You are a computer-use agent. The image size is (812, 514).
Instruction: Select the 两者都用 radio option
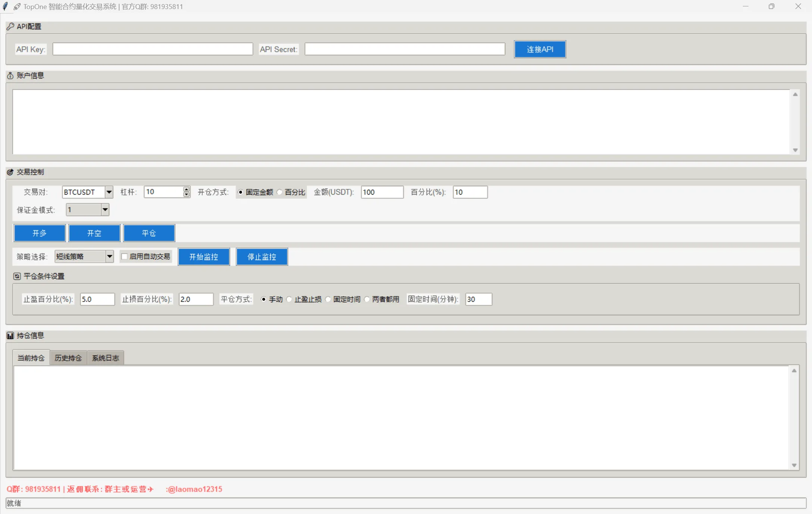(x=367, y=299)
